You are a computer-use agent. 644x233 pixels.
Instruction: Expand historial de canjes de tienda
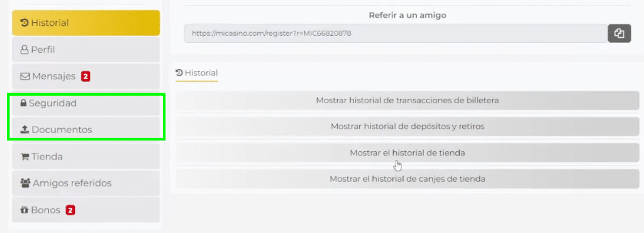point(408,179)
